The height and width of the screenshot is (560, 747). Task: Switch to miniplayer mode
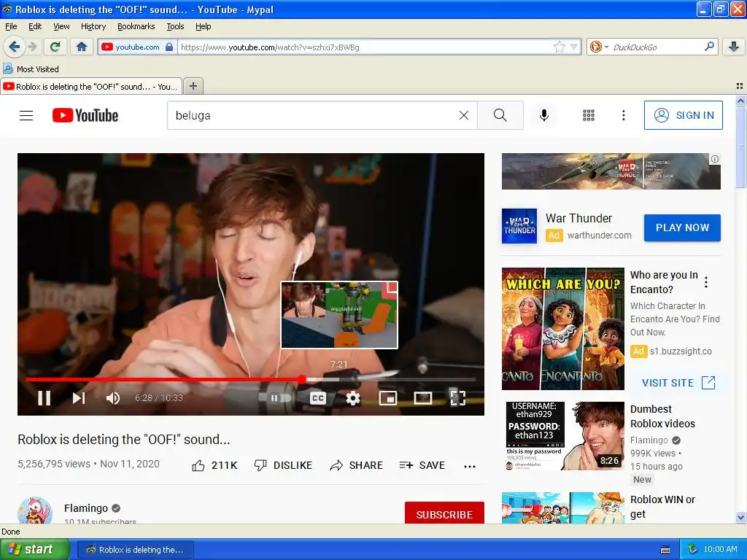click(x=388, y=397)
